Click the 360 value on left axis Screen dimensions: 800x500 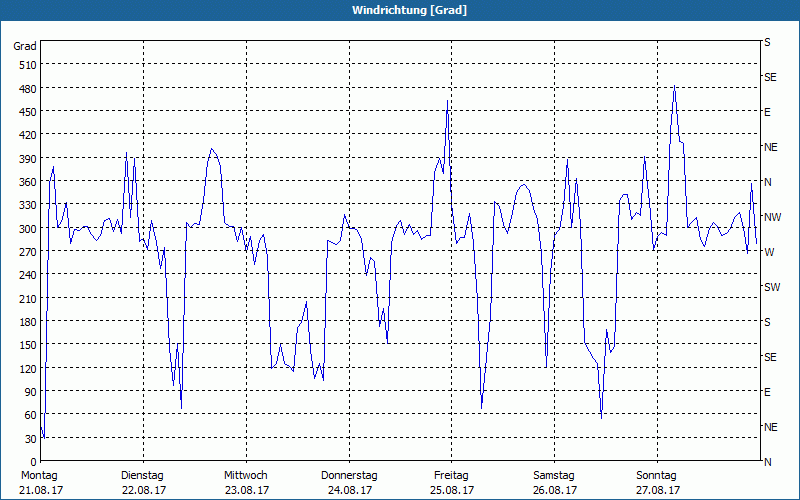tap(28, 182)
